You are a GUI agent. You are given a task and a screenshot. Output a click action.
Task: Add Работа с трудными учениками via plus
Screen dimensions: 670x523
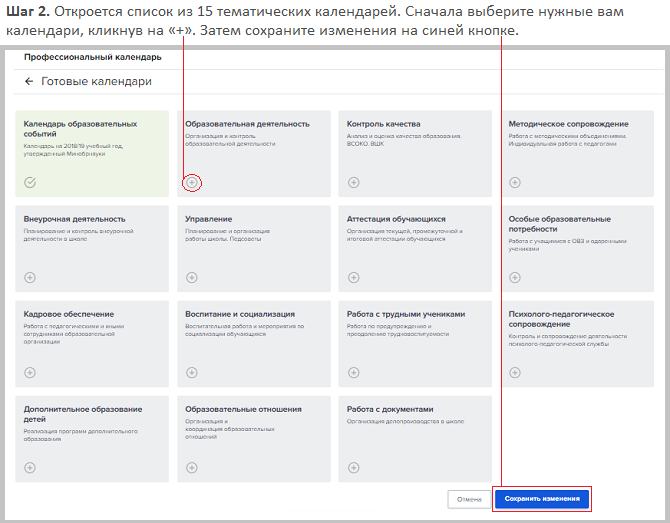click(x=353, y=373)
